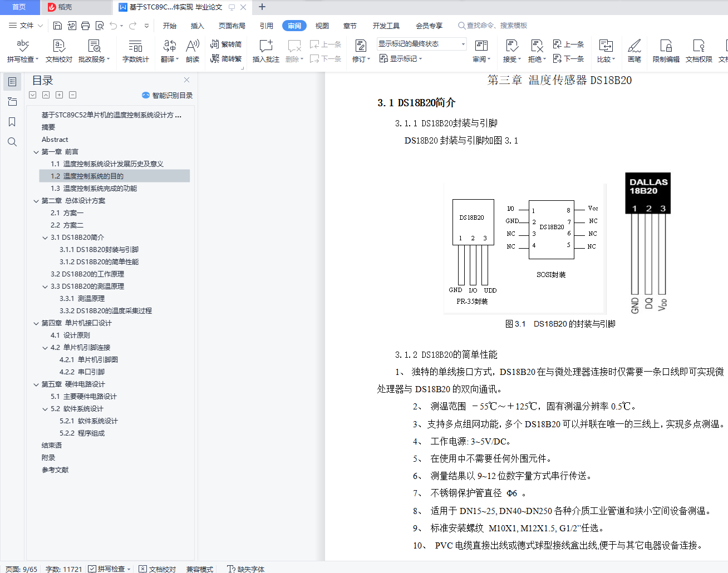728x573 pixels.
Task: Open the 显示标记的最终状态 dropdown
Action: [422, 44]
